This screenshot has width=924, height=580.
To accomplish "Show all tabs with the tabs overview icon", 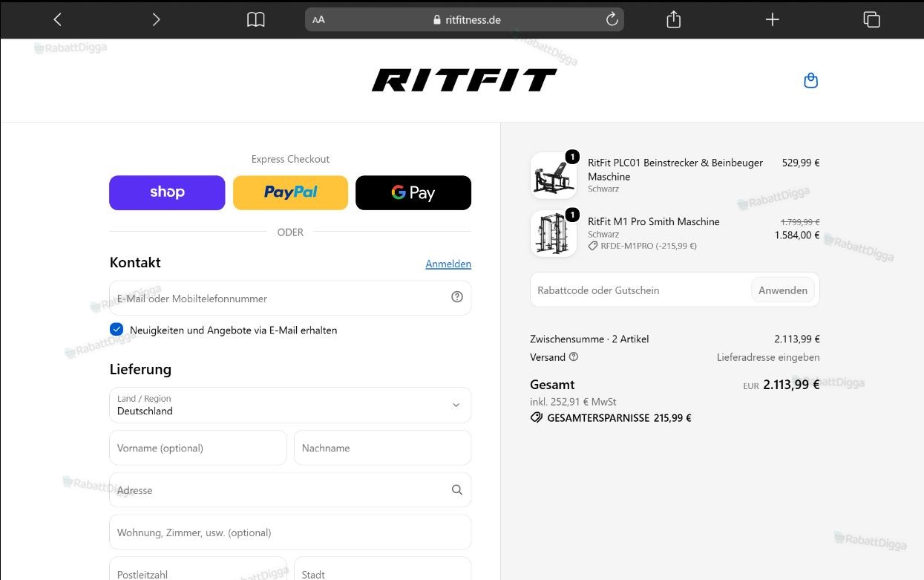I will pyautogui.click(x=871, y=20).
